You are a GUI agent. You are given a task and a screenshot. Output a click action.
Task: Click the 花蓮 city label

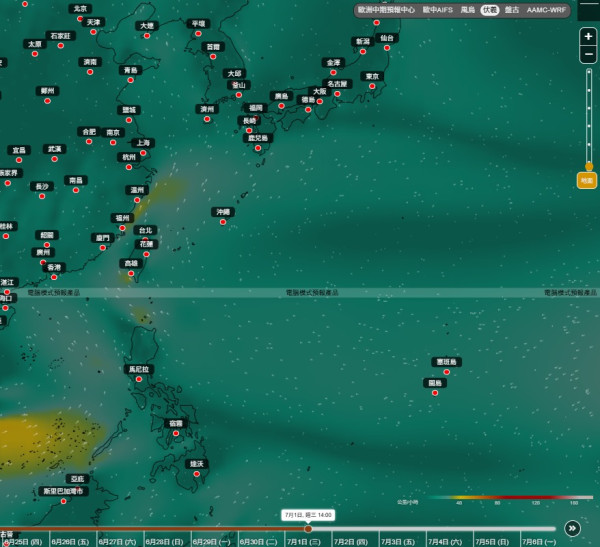[146, 244]
